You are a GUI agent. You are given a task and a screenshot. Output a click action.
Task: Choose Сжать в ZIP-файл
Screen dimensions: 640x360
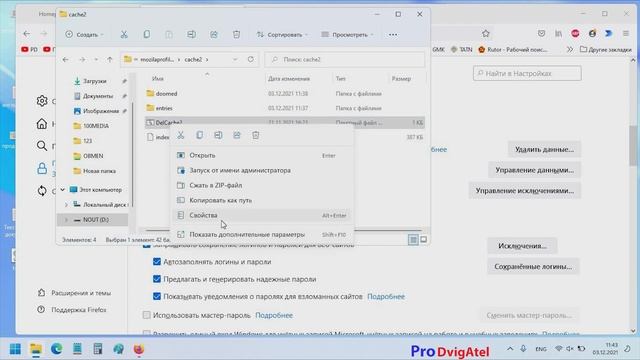tap(262, 185)
